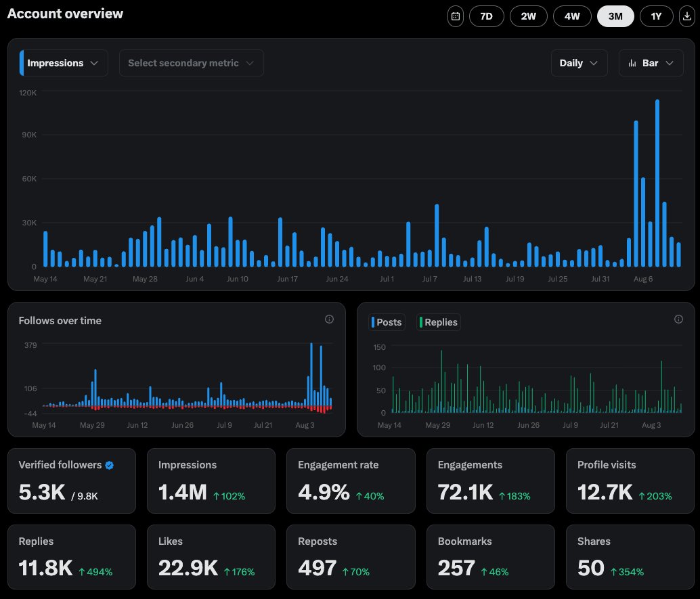The image size is (700, 599).
Task: Open the Impressions primary metric dropdown
Action: (64, 63)
